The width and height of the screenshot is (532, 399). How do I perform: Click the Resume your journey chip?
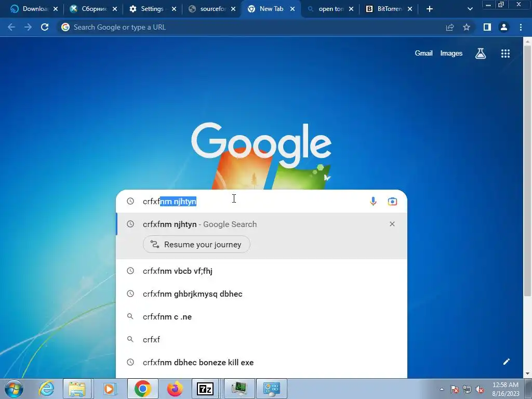[196, 244]
